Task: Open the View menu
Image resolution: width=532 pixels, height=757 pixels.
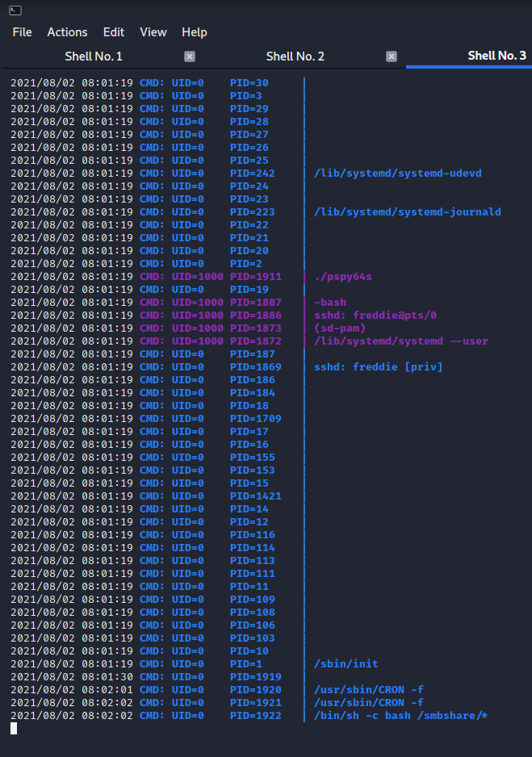Action: click(x=153, y=32)
